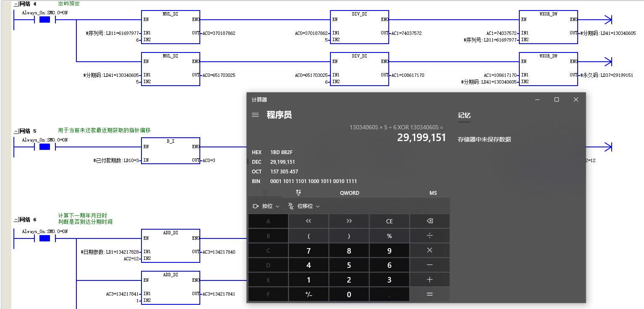Select the MUL_DI block with input LD41
This screenshot has width=644, height=309.
170,69
